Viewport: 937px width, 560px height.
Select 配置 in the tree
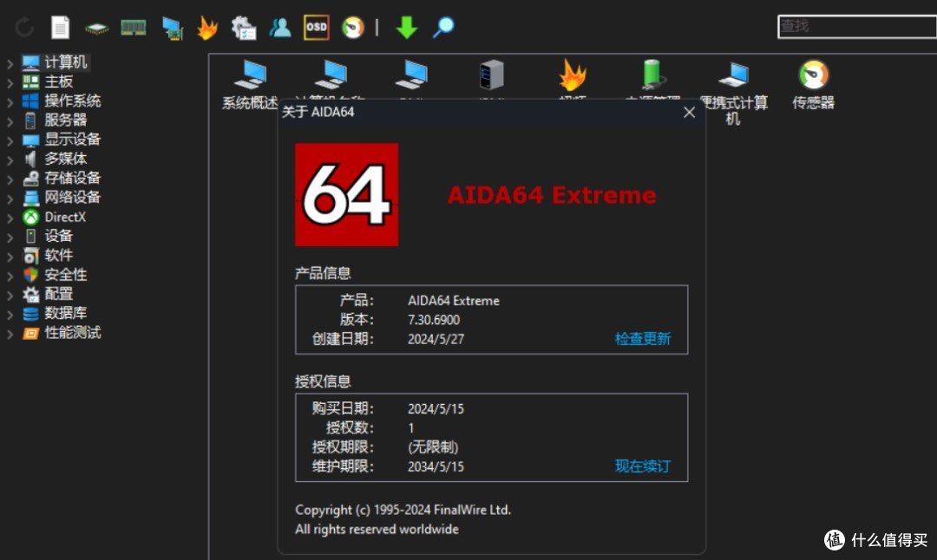59,294
